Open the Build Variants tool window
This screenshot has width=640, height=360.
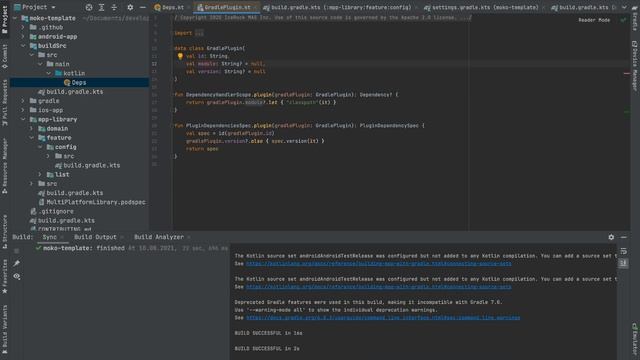pyautogui.click(x=4, y=330)
